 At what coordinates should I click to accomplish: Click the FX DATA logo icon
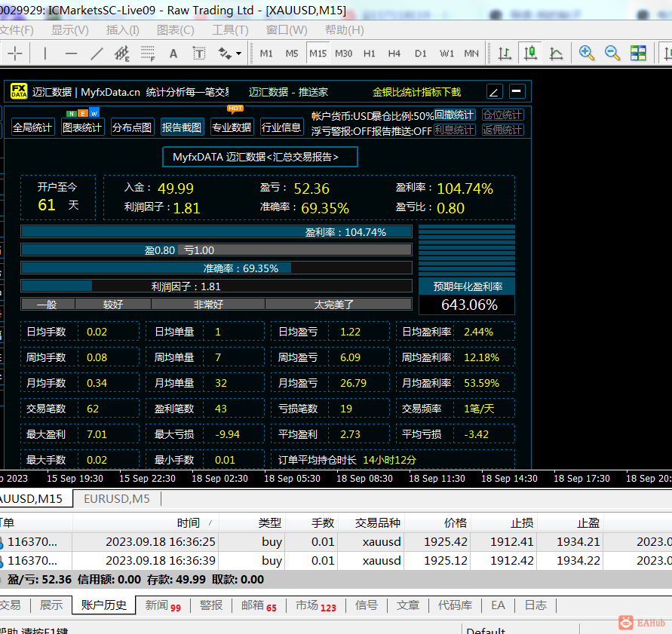point(19,91)
